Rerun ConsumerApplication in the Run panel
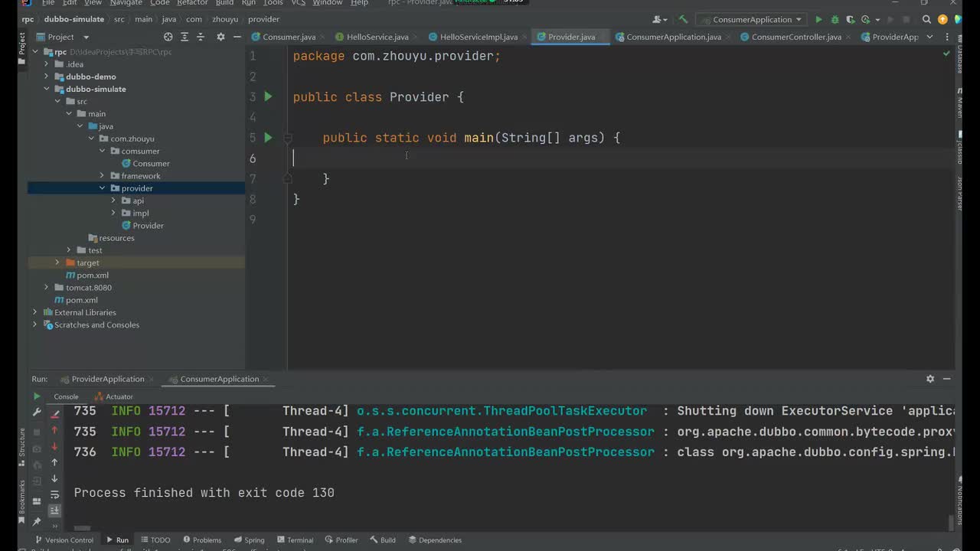This screenshot has width=980, height=551. [36, 396]
